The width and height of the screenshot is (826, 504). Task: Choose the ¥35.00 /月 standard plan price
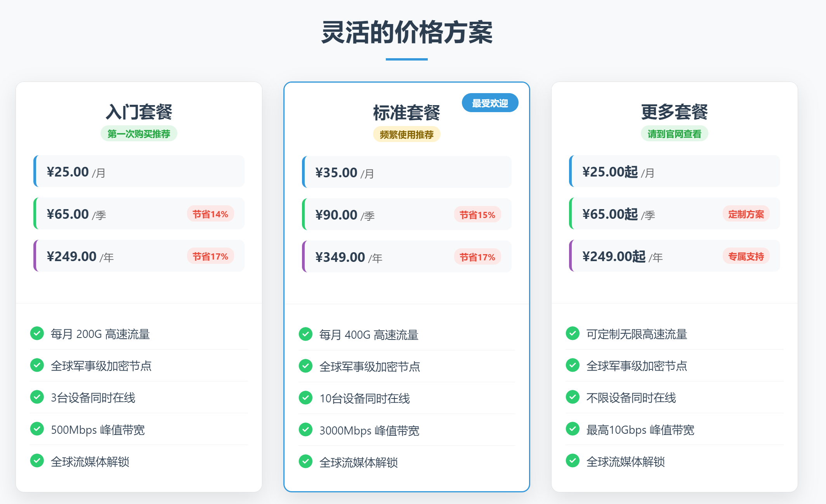[x=406, y=172]
